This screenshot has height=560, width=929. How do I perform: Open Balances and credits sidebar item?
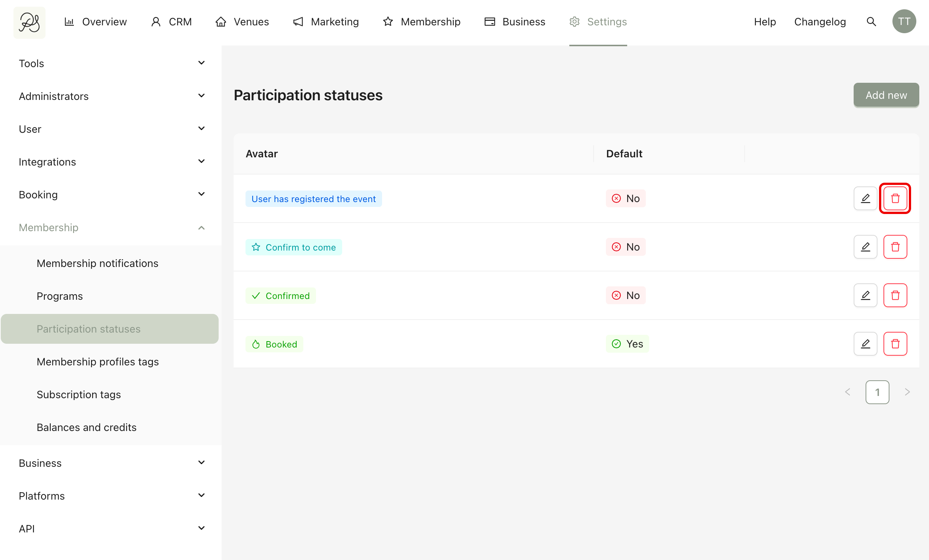86,427
